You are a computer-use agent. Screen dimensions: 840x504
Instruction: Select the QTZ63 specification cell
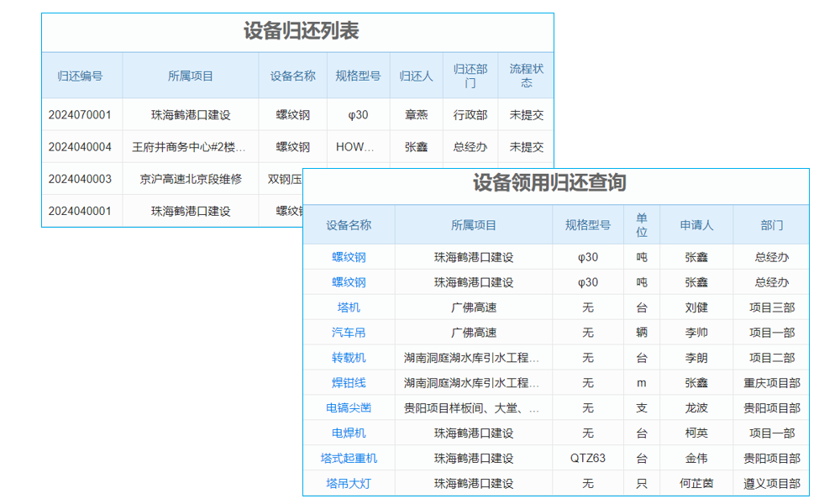point(587,458)
